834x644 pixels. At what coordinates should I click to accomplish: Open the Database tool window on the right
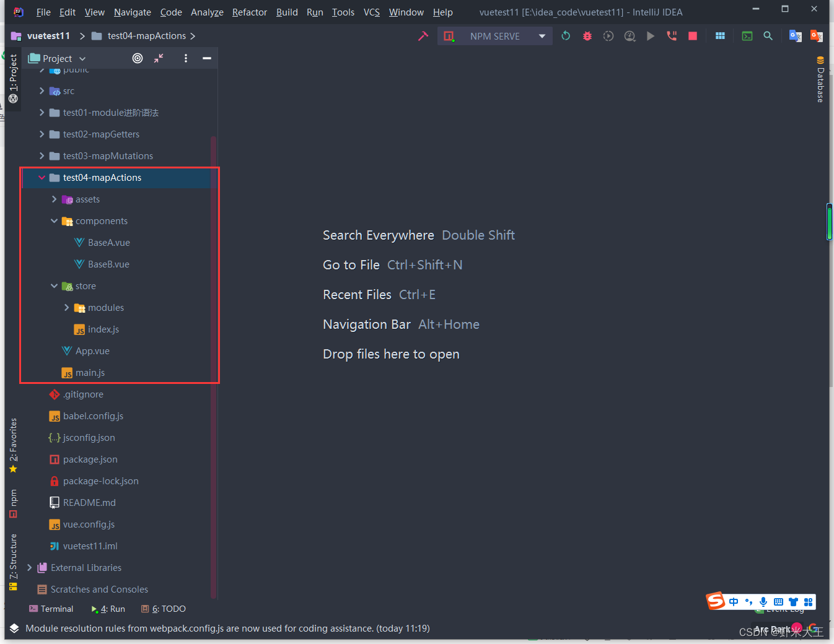tap(820, 80)
